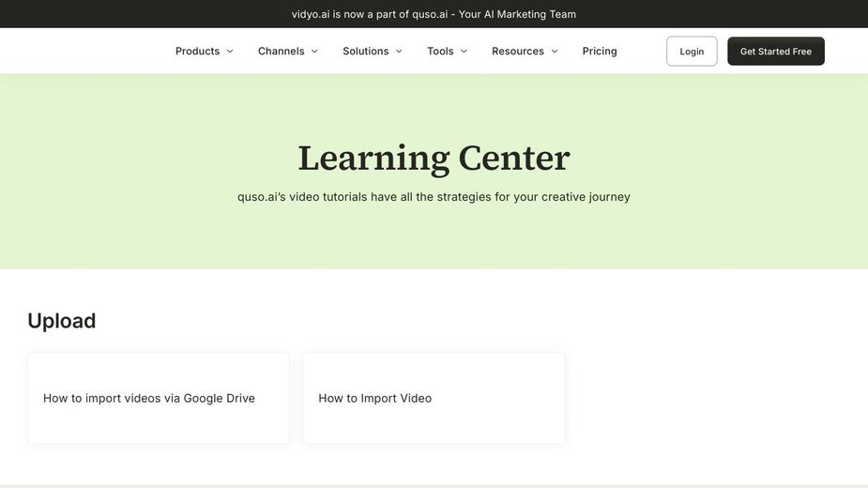Click the Solutions chevron arrow
Image resolution: width=868 pixels, height=488 pixels.
(399, 52)
